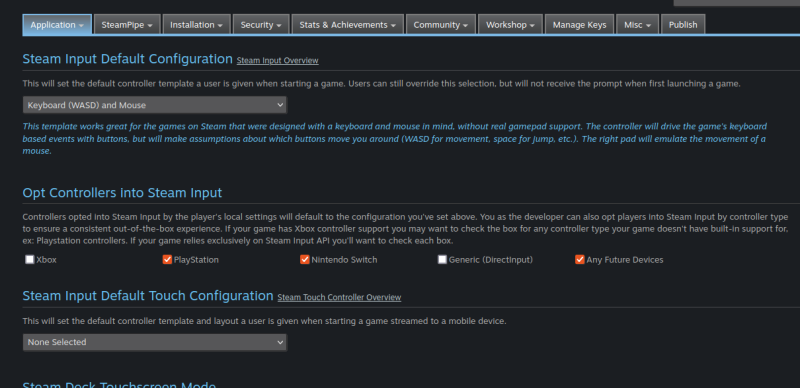
Task: Open the Application tab menu
Action: 57,25
